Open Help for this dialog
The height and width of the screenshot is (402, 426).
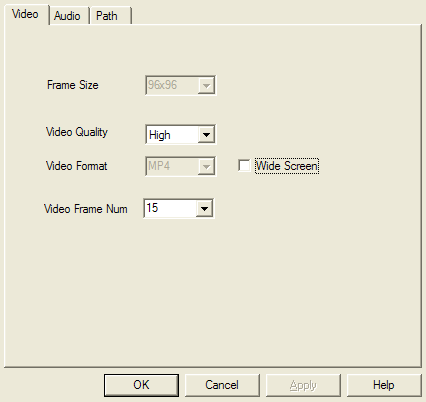(384, 385)
